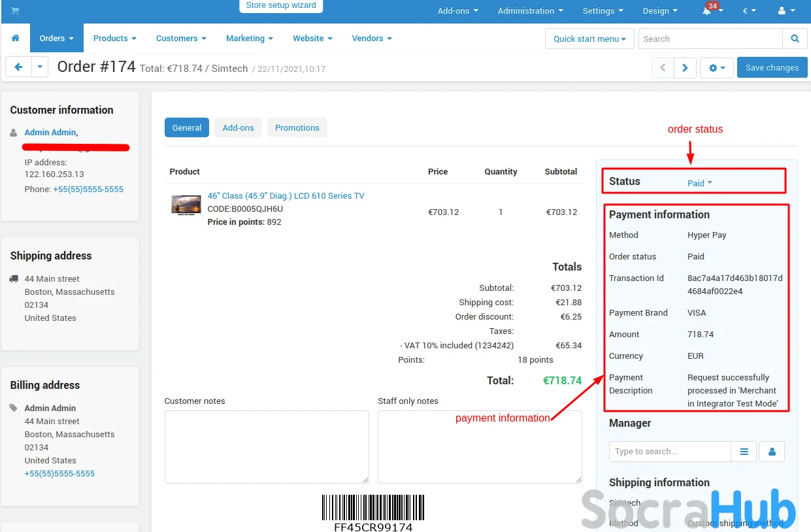Go back with the left arrow button
The image size is (811, 532).
click(18, 67)
